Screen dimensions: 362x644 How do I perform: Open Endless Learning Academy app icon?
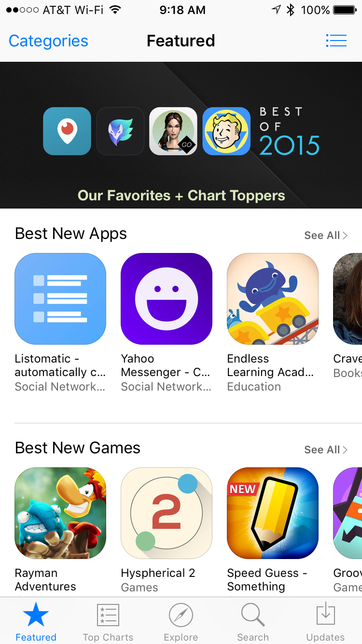pos(273,299)
